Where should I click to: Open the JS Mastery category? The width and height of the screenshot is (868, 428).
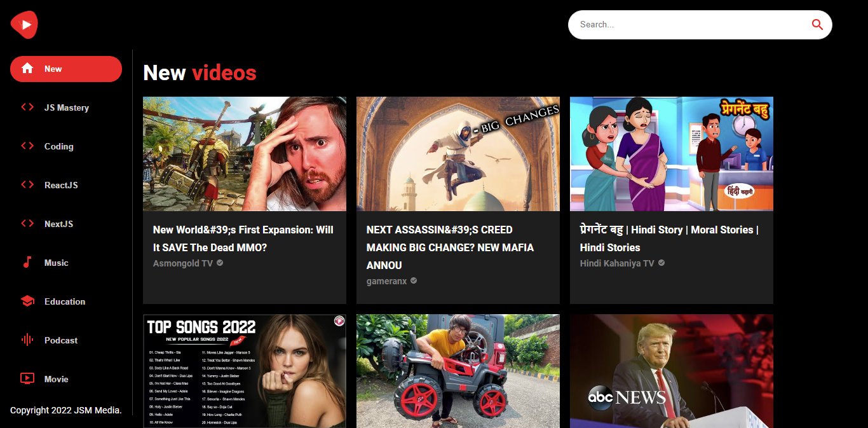(x=66, y=107)
